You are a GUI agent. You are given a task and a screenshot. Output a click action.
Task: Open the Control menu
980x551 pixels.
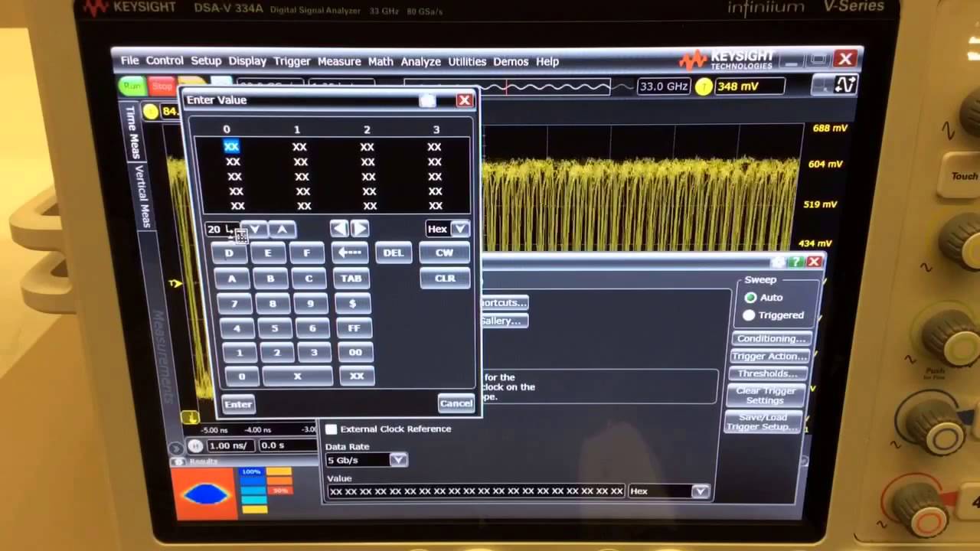click(165, 61)
